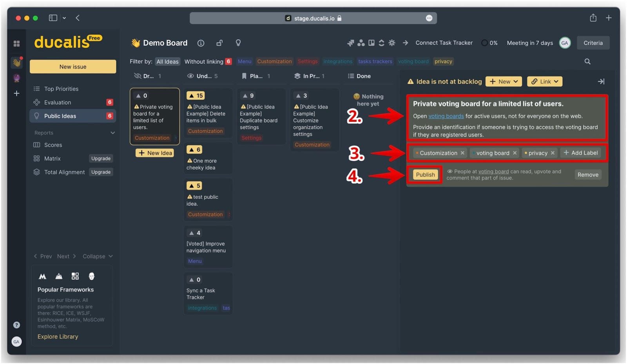Click the Connect Task Tracker link
This screenshot has width=627, height=364.
point(444,43)
